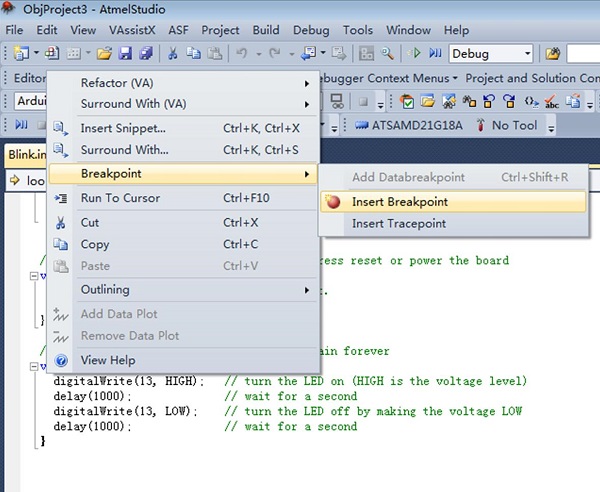This screenshot has width=600, height=492.
Task: Click the Undo arrow icon
Action: (241, 53)
